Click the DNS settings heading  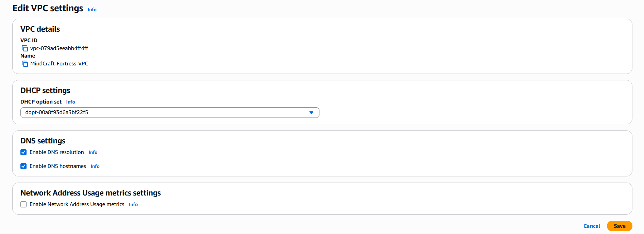point(43,141)
